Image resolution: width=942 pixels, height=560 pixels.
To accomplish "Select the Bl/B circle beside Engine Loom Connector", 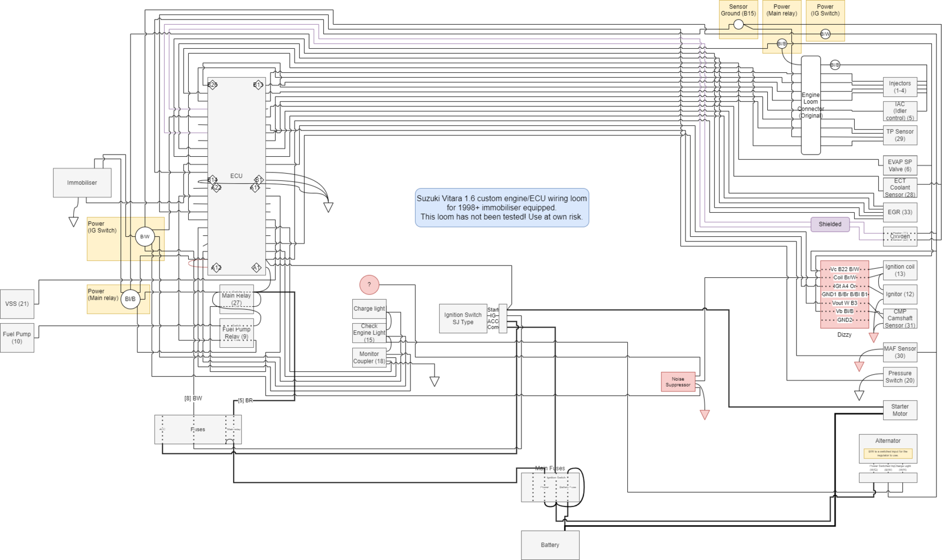I will (834, 65).
